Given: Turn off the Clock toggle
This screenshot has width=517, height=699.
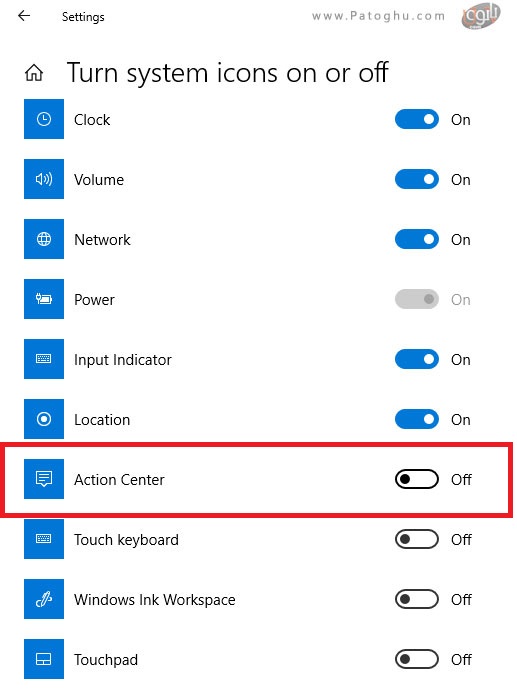Looking at the screenshot, I should point(417,119).
